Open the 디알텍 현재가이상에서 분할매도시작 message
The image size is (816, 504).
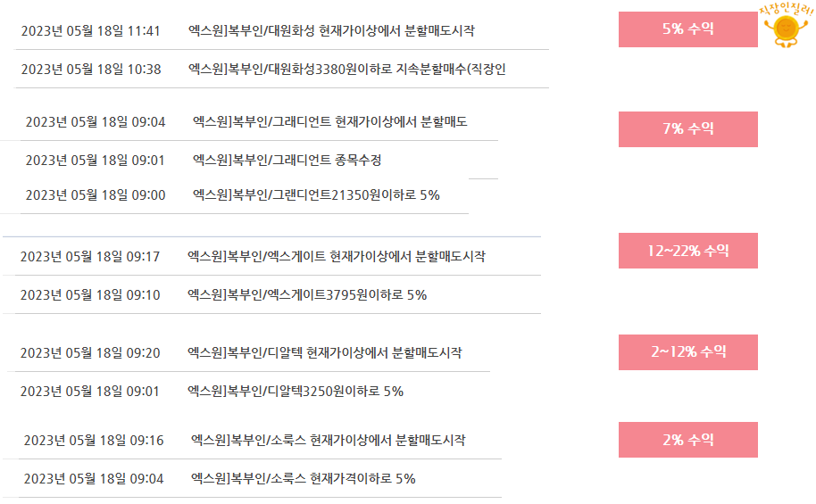pos(324,352)
